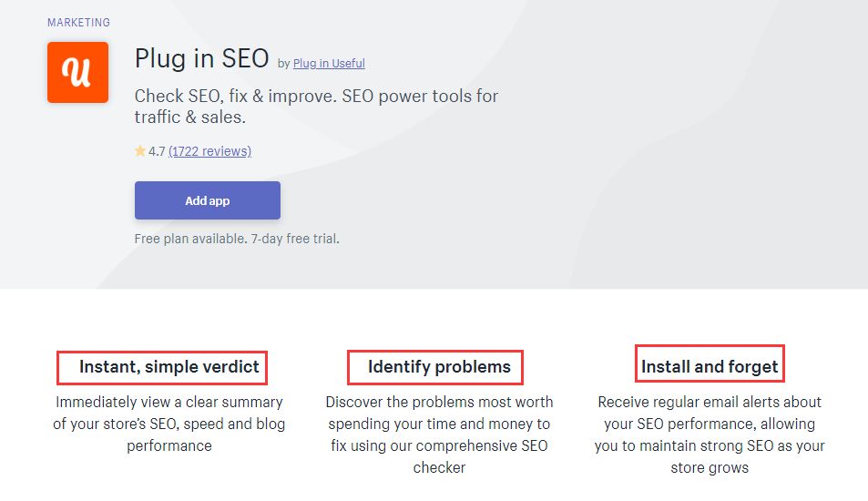This screenshot has width=868, height=501.
Task: Open the 1722 reviews link
Action: [x=209, y=151]
